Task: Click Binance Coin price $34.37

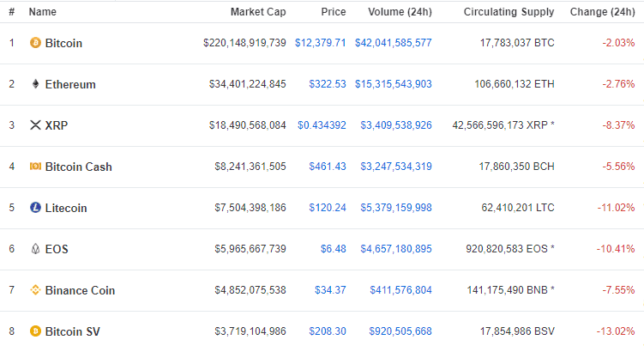Action: pyautogui.click(x=330, y=290)
